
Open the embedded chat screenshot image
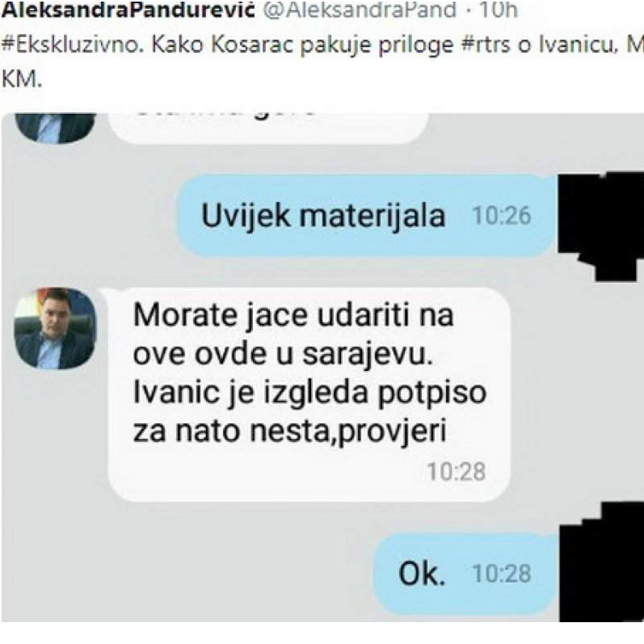322,367
